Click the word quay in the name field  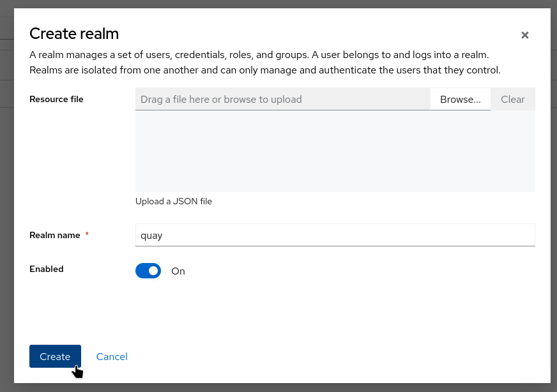point(152,236)
